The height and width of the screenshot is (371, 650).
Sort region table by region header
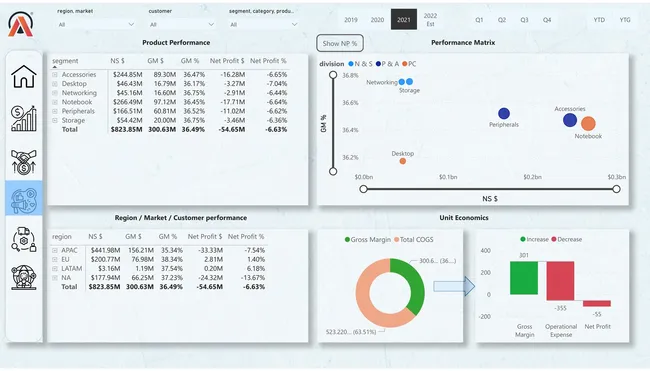[62, 237]
